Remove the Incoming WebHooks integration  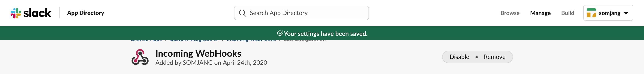[494, 57]
